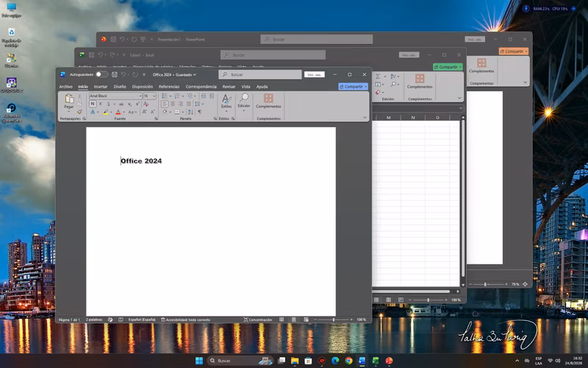Screen dimensions: 588x368
Task: Open the change case Aa dropdown
Action: point(131,112)
